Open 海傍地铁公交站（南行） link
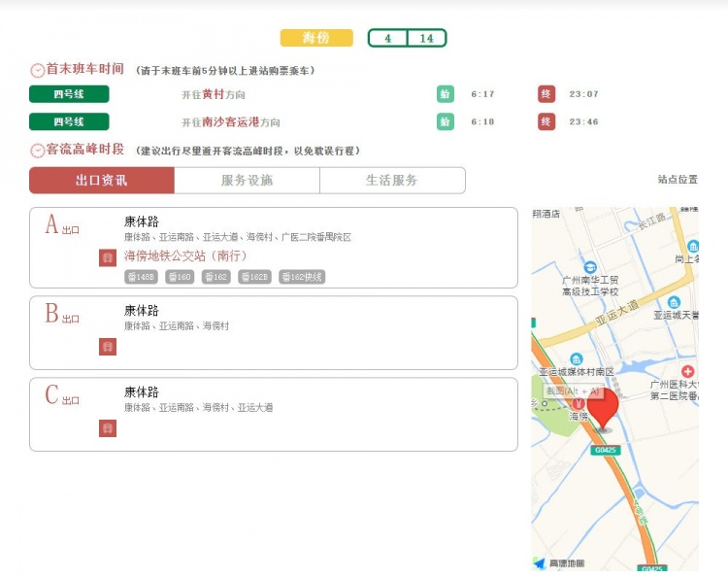Viewport: 728px width, 577px height. coord(185,255)
